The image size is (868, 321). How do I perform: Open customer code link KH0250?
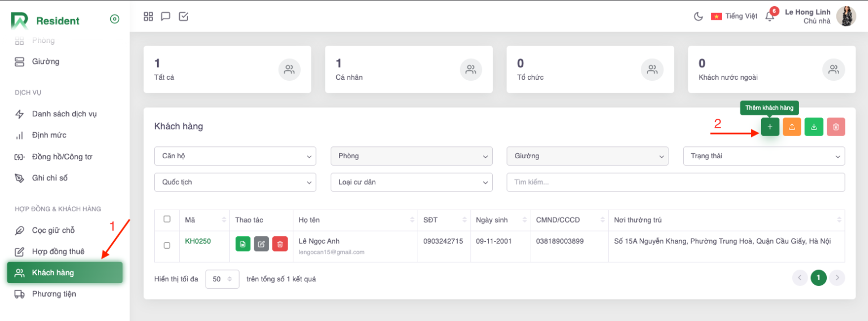tap(198, 241)
